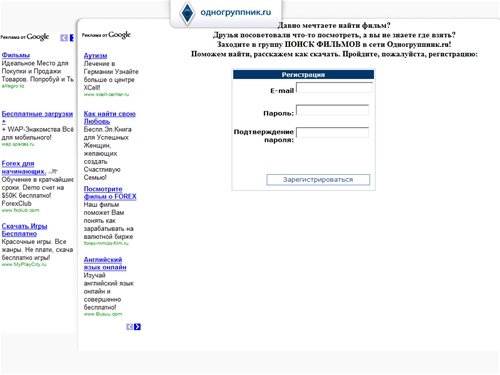Click the Зарегистрироваться button
Viewport: 500px width, 375px height.
318,179
